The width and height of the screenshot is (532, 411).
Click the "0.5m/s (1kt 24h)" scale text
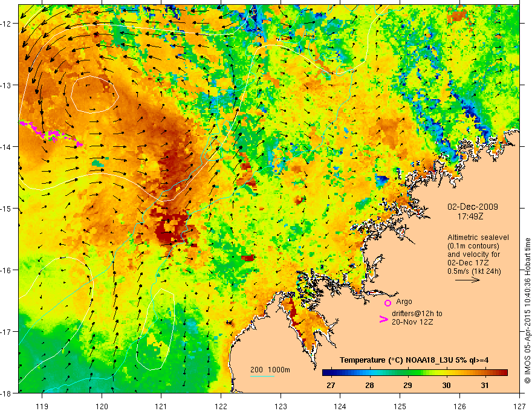[474, 271]
